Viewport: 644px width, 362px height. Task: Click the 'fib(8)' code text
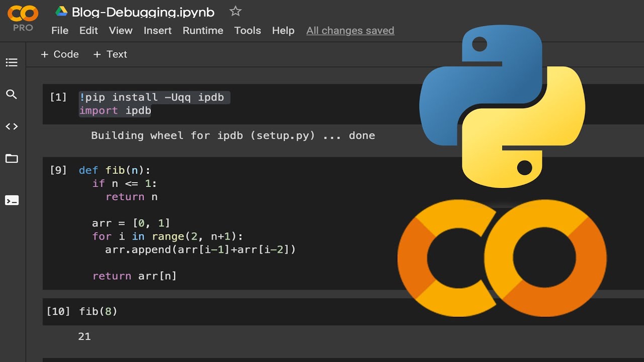(x=98, y=311)
